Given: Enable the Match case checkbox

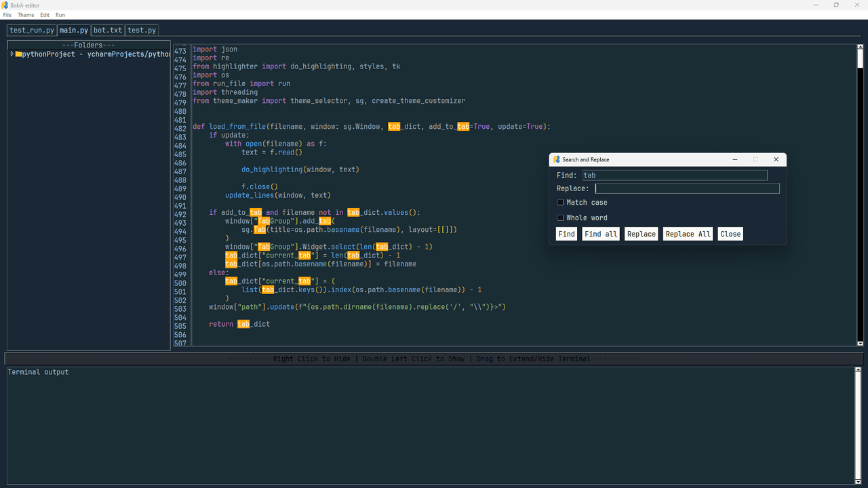Looking at the screenshot, I should pos(561,203).
